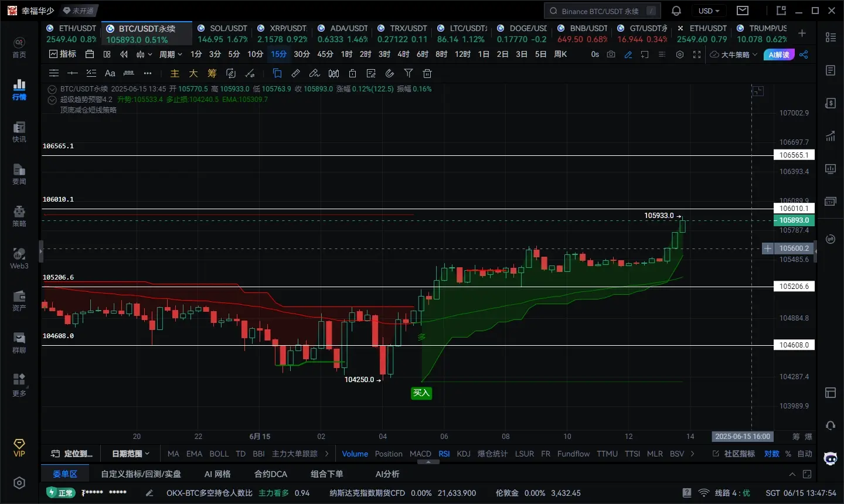Image resolution: width=844 pixels, height=504 pixels.
Task: Lock drawings with the lock icon
Action: click(x=352, y=73)
